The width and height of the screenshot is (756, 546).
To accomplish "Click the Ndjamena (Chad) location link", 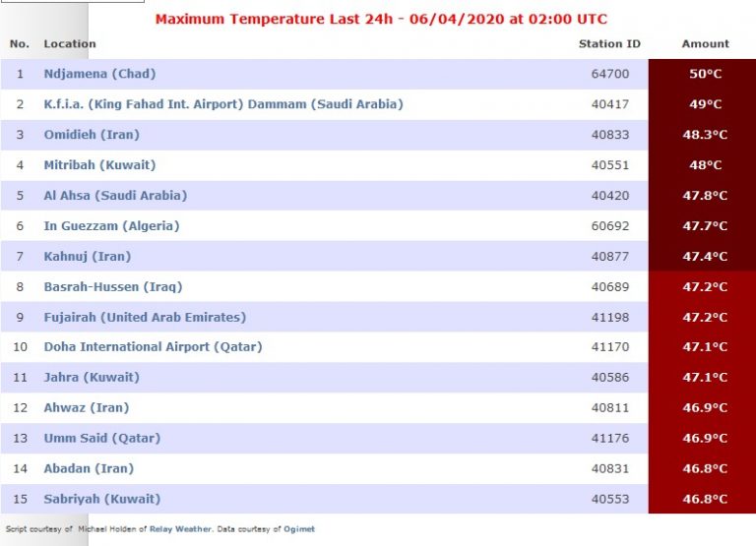I will click(x=99, y=74).
